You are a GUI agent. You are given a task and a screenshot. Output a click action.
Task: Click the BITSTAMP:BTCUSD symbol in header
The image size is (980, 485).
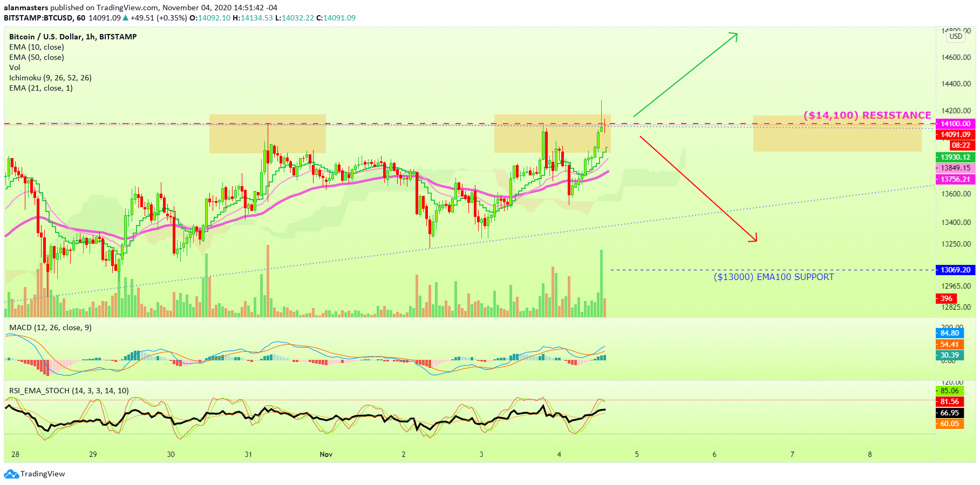click(x=38, y=18)
